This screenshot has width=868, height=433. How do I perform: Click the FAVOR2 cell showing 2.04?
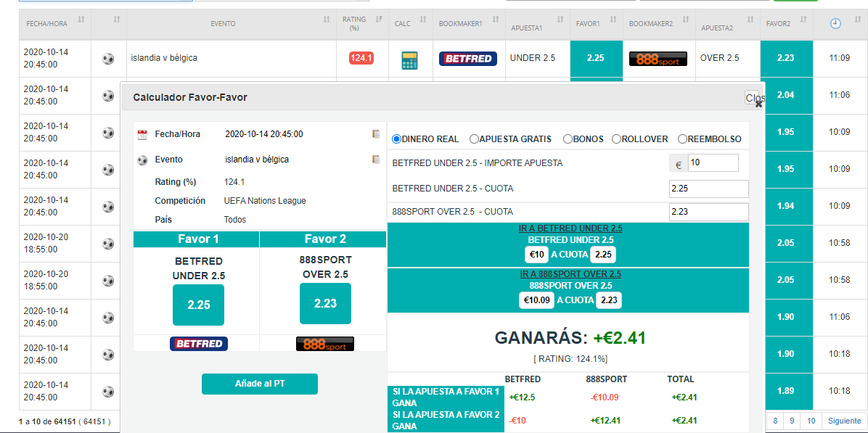pos(787,95)
